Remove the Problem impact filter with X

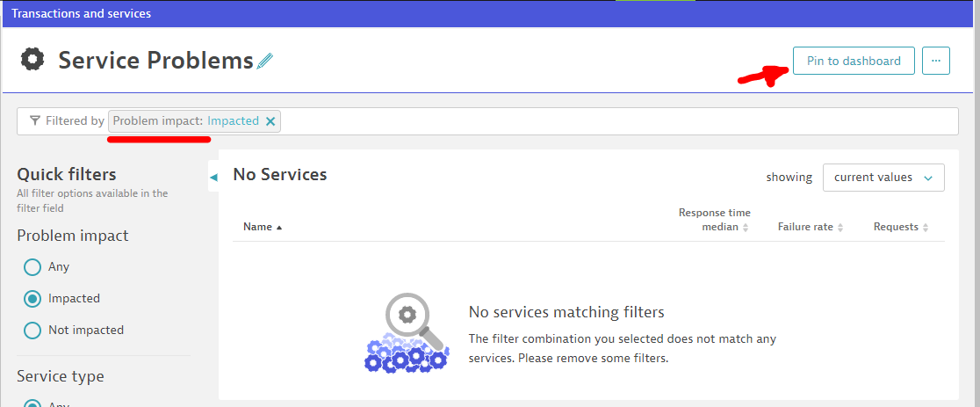(x=270, y=121)
